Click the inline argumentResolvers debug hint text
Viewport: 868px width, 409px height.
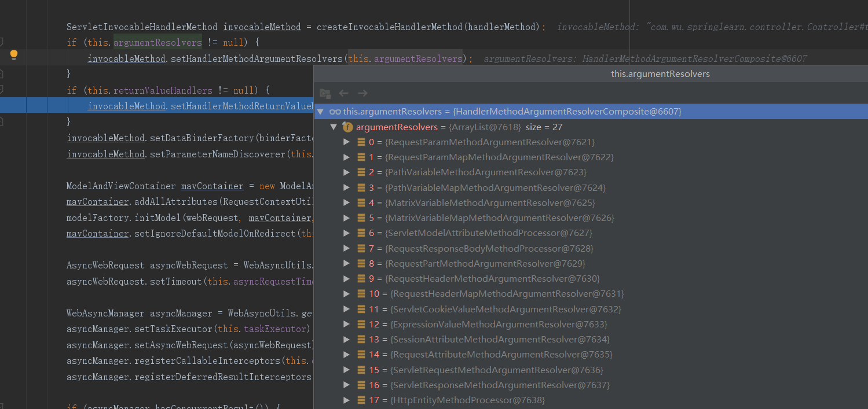pyautogui.click(x=645, y=59)
